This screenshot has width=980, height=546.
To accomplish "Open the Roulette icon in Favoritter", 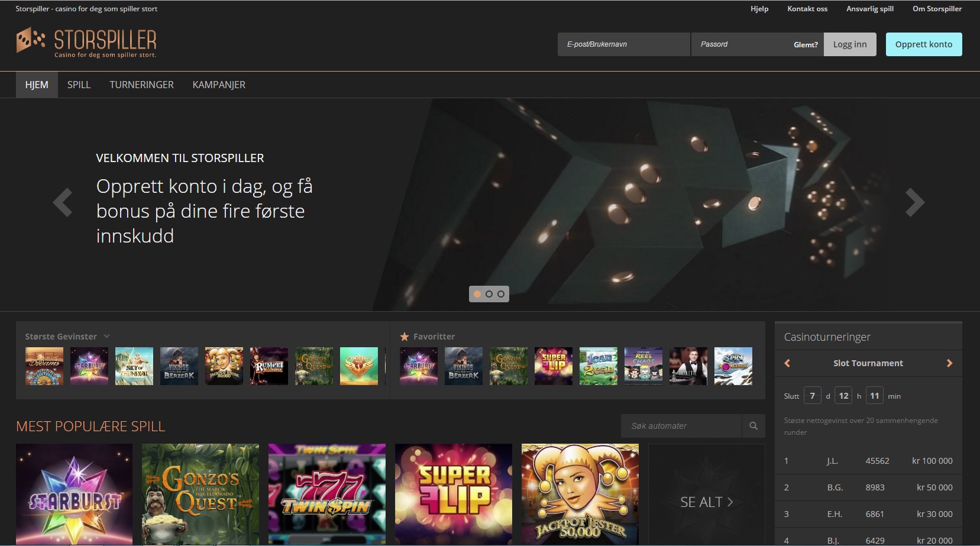I will (x=688, y=366).
